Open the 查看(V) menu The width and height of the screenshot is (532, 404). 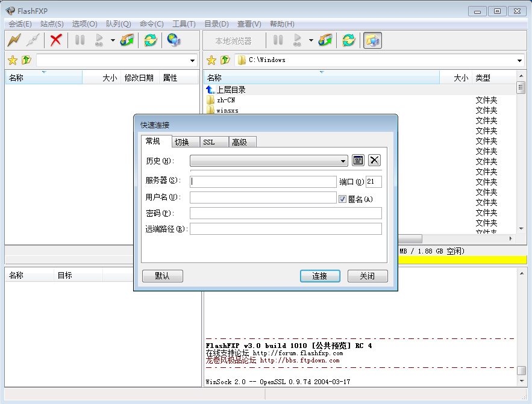tap(249, 24)
